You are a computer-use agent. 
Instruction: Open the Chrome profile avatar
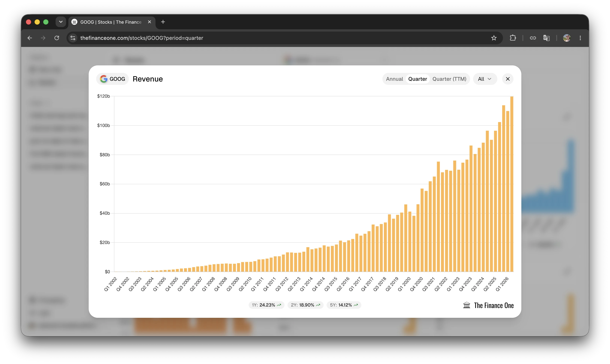click(x=567, y=38)
